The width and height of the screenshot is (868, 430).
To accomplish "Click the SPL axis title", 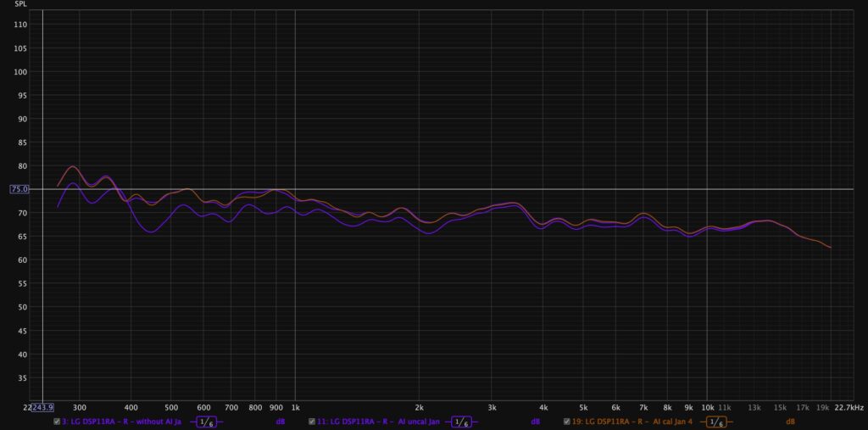I will pyautogui.click(x=19, y=5).
